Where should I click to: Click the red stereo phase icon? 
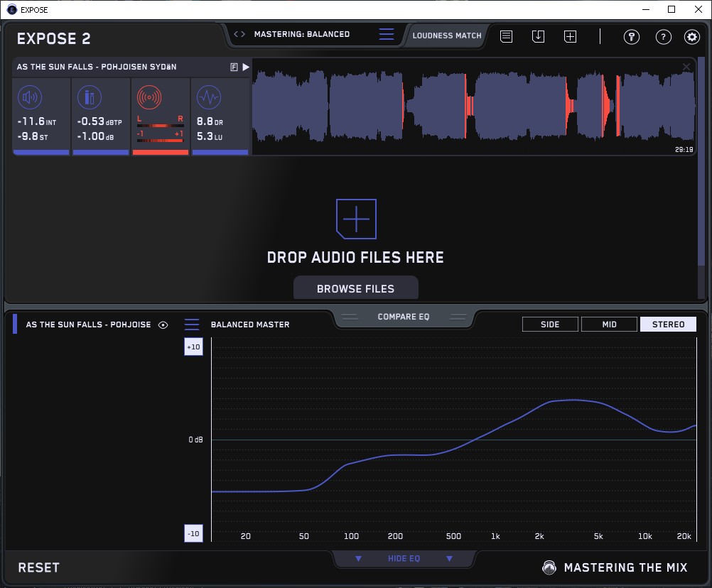(x=149, y=97)
